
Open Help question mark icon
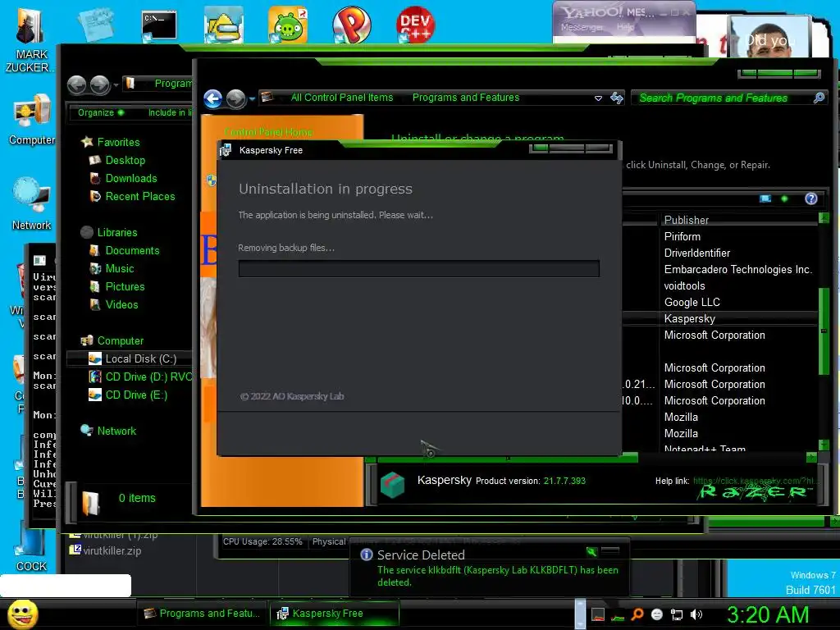tap(811, 199)
